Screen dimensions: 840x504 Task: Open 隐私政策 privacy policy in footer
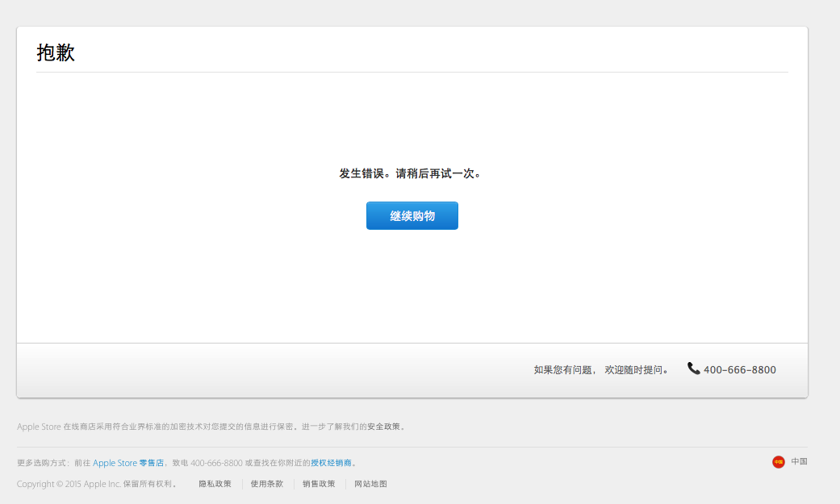click(x=215, y=484)
